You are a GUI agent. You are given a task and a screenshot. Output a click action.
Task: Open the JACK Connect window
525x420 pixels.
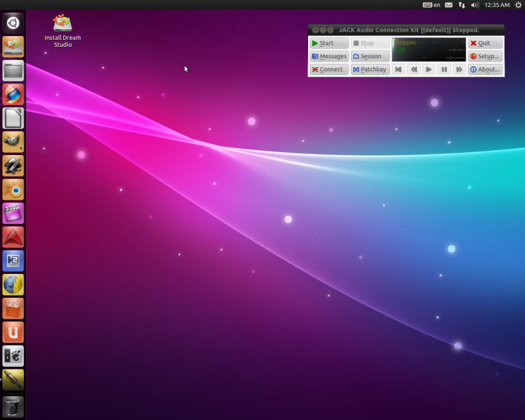[x=329, y=70]
